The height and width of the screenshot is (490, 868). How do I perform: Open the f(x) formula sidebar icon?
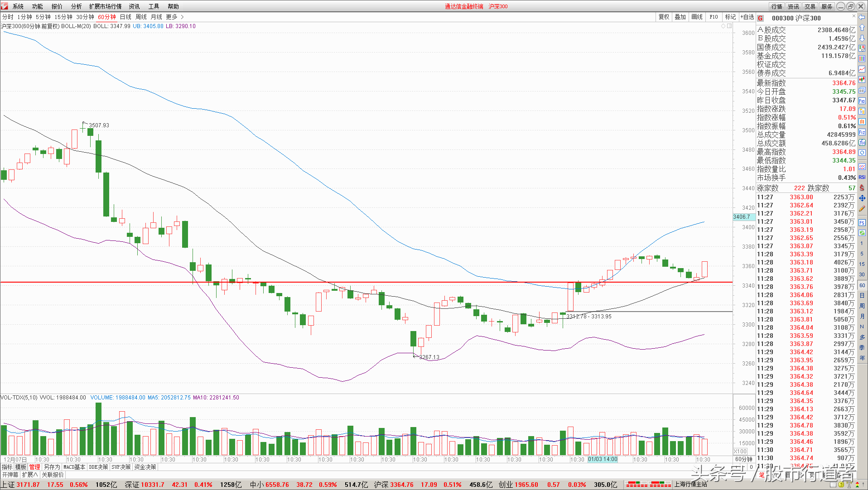click(862, 142)
